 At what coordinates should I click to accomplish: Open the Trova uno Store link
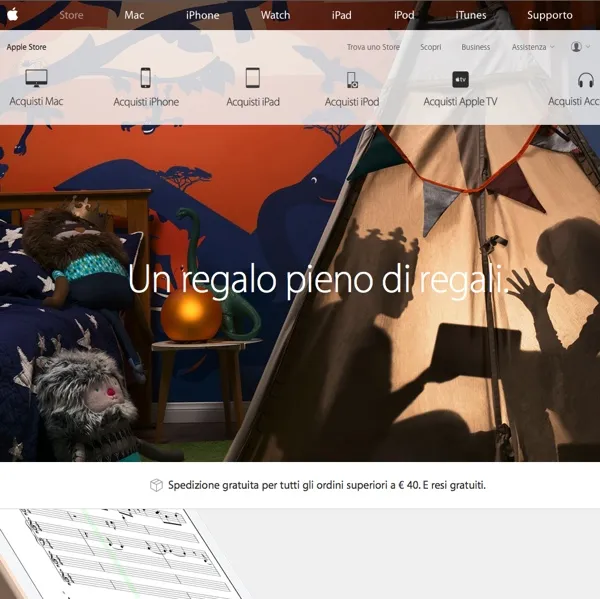click(x=373, y=47)
